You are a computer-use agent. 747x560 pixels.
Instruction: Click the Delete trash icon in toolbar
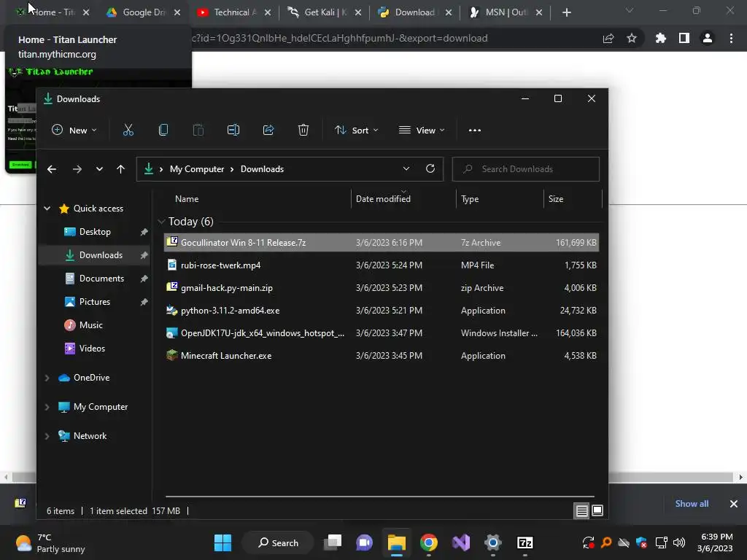pyautogui.click(x=303, y=130)
